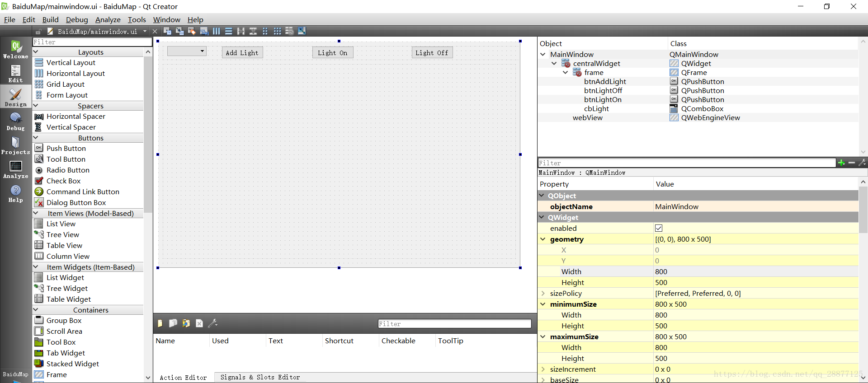Collapse the Spacers widget category

(x=36, y=106)
